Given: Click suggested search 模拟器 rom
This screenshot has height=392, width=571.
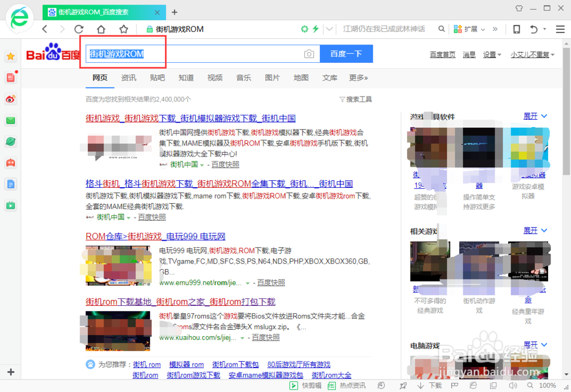Looking at the screenshot, I should [x=187, y=365].
